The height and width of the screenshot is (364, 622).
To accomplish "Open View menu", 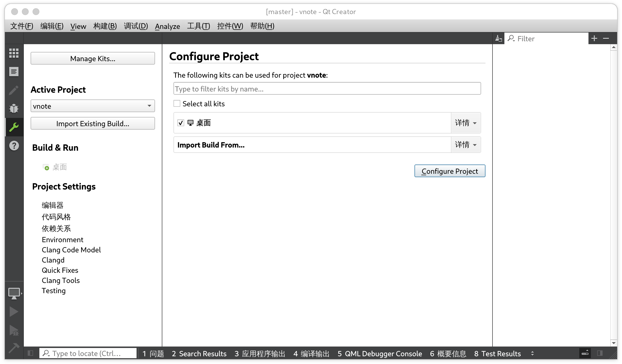I will click(78, 26).
